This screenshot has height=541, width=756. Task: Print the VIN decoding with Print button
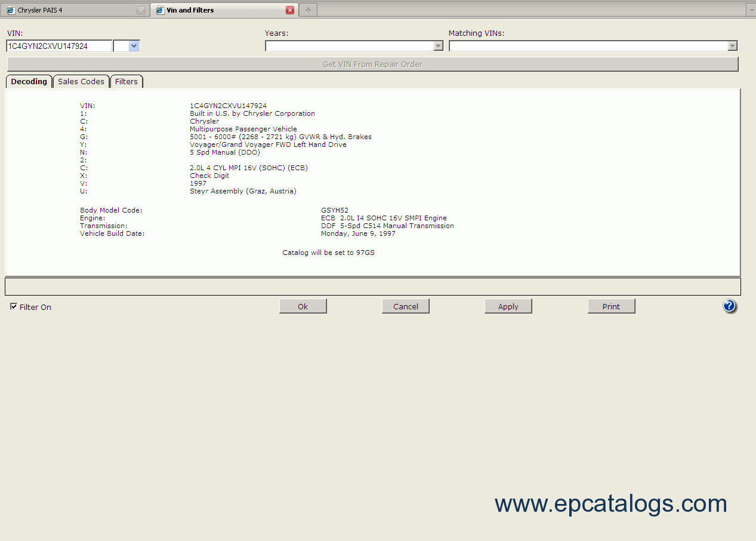[611, 306]
